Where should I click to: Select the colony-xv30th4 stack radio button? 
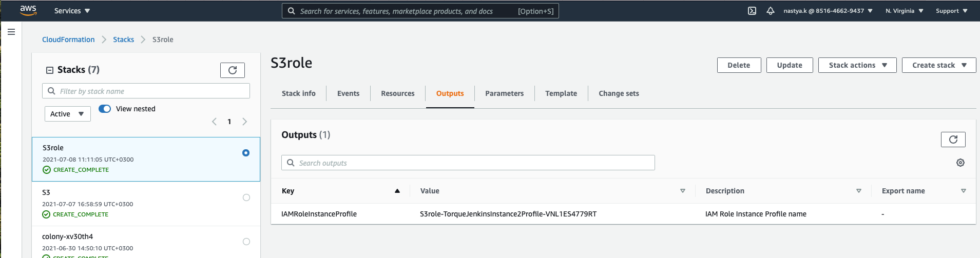point(246,242)
